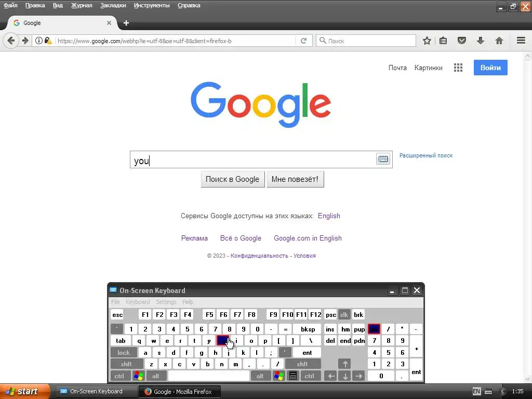Open Google.com in English link
This screenshot has width=532, height=399.
coord(308,238)
